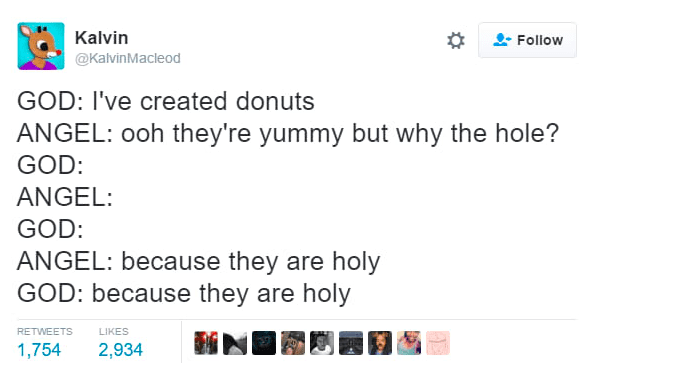
Task: Open the first red-toned liker avatar
Action: point(206,343)
